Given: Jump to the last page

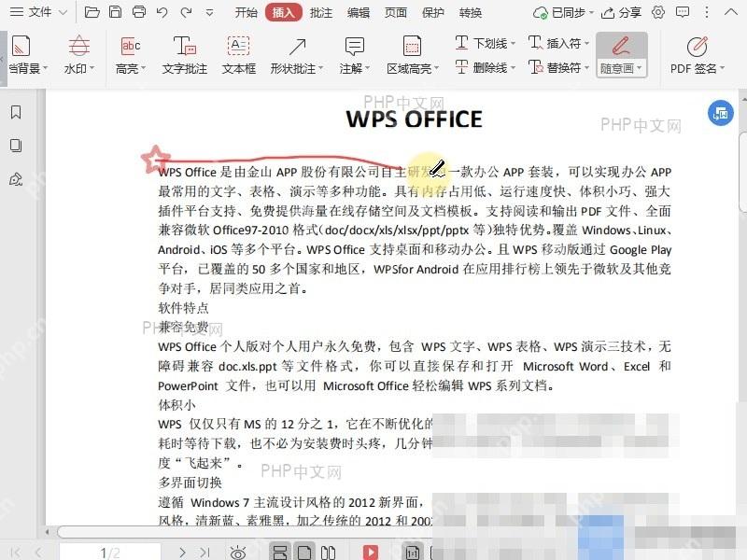Looking at the screenshot, I should tap(204, 553).
